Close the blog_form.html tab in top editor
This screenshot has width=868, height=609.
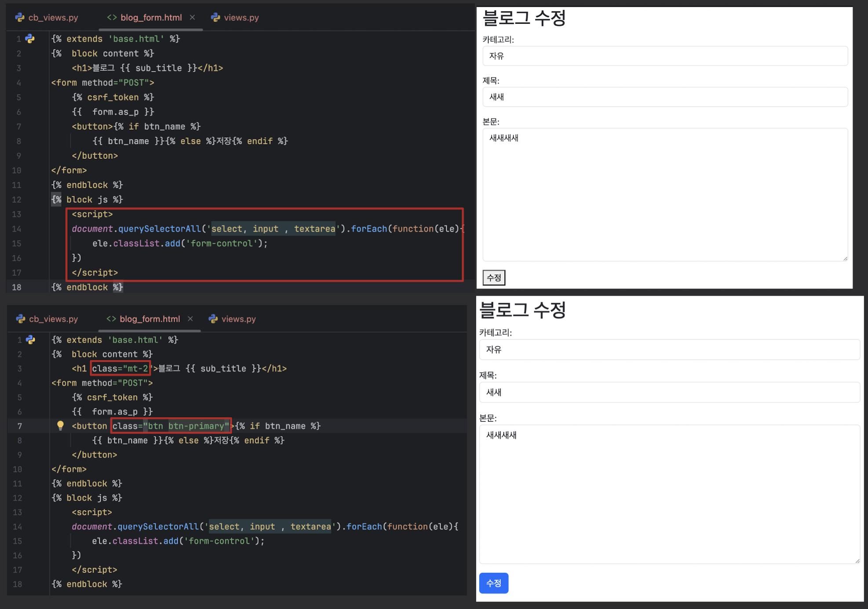[192, 18]
